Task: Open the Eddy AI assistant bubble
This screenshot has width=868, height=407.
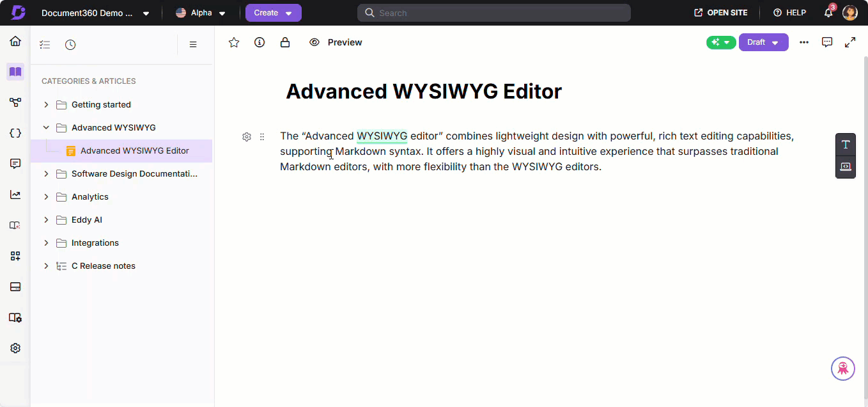Action: [842, 369]
